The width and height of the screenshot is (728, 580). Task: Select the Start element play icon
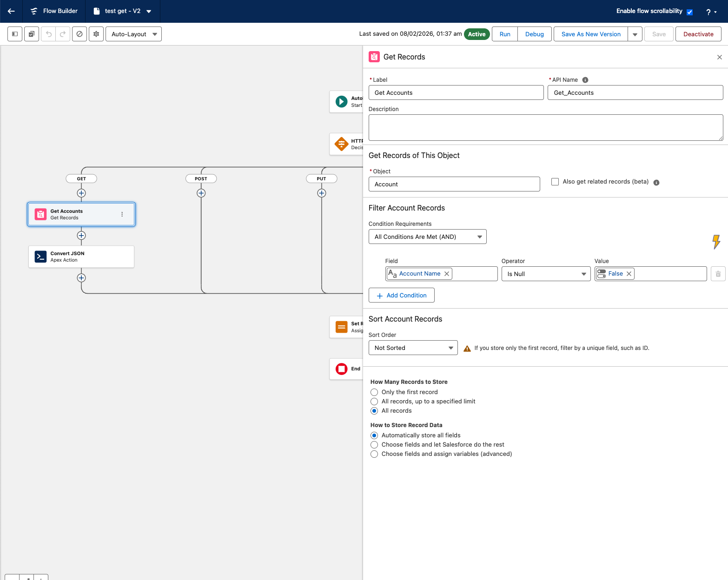tap(342, 102)
